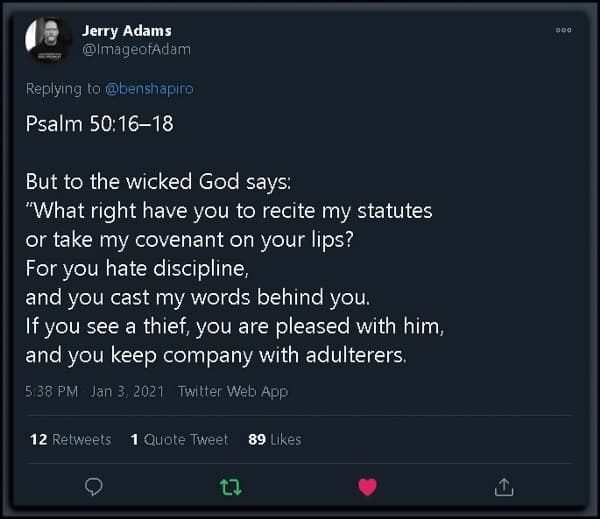Image resolution: width=600 pixels, height=519 pixels.
Task: View the 1 Quote Tweet
Action: 179,439
